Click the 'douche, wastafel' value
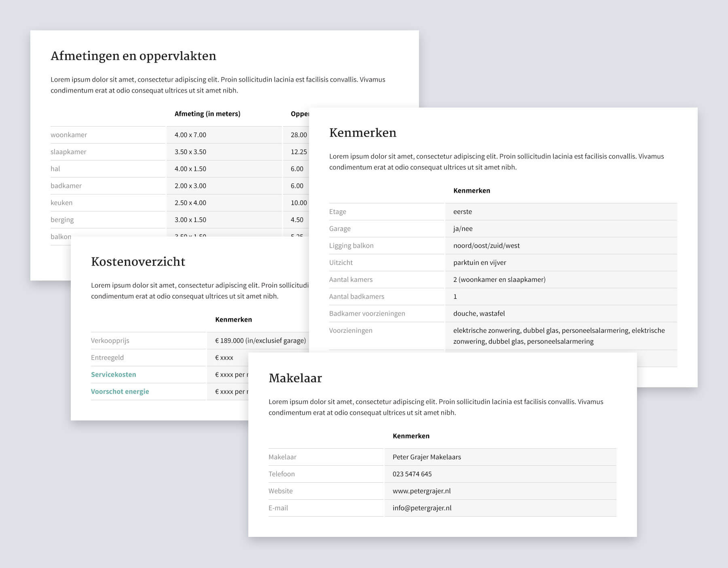 pos(479,313)
